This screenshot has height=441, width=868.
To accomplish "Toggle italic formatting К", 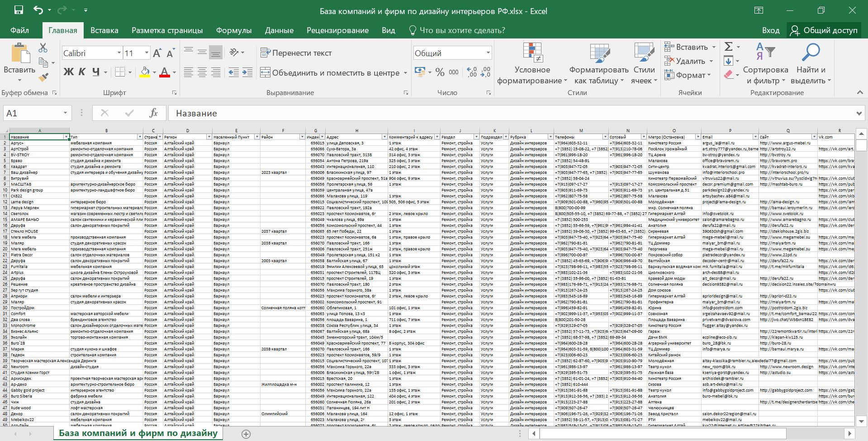I will [82, 72].
